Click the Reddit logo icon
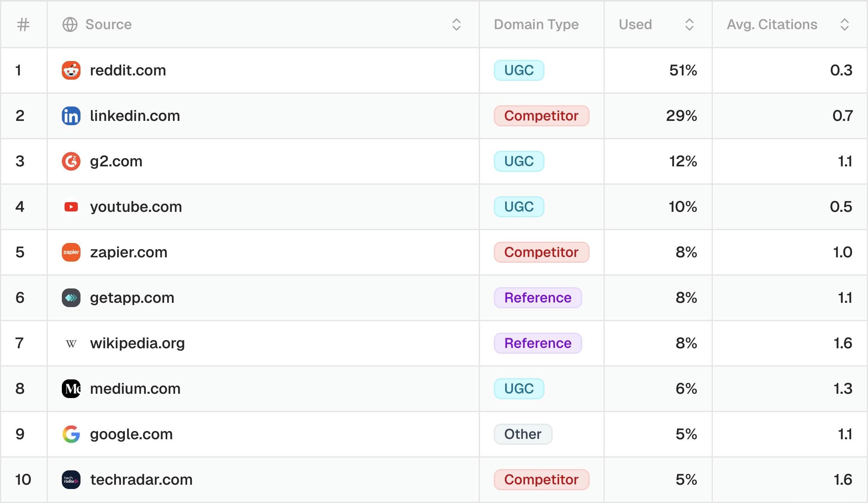This screenshot has height=503, width=868. (71, 70)
